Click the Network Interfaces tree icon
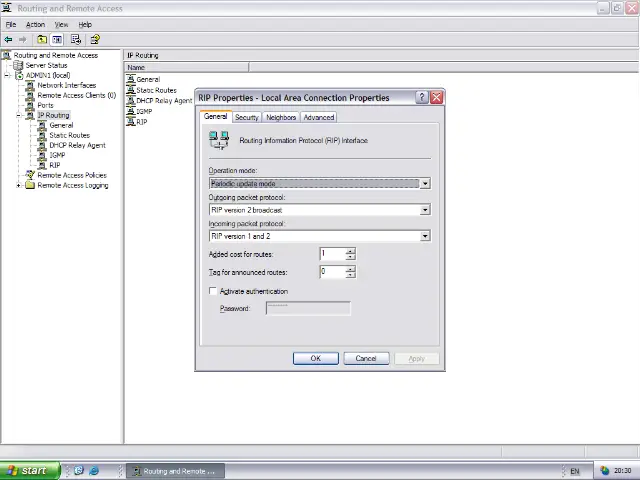This screenshot has height=480, width=640. [30, 85]
